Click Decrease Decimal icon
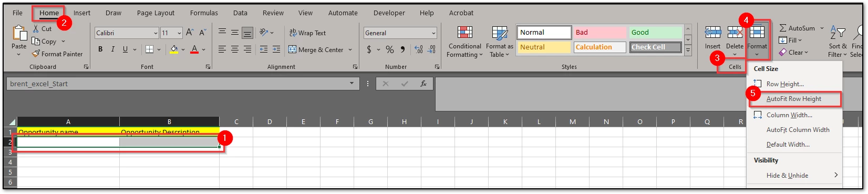 [431, 49]
